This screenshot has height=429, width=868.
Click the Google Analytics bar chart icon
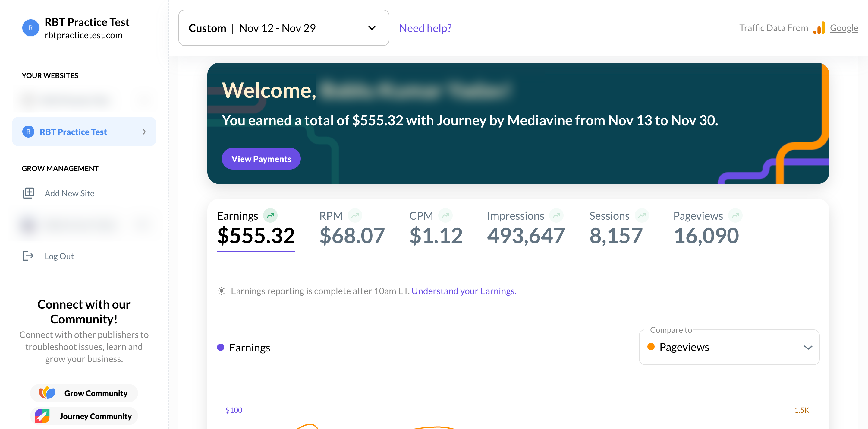click(x=819, y=28)
